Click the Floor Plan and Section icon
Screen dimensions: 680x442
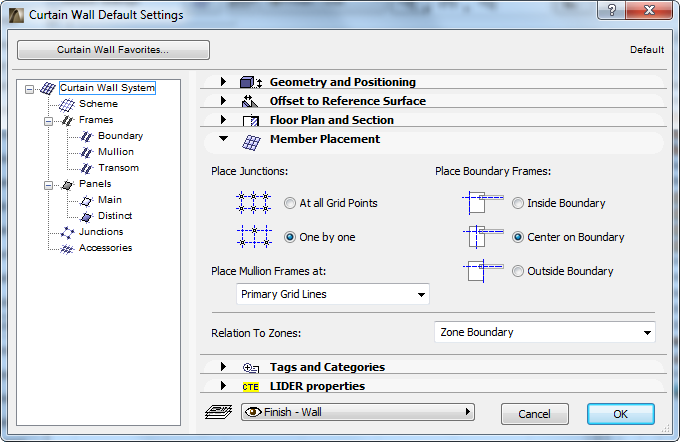pos(251,120)
